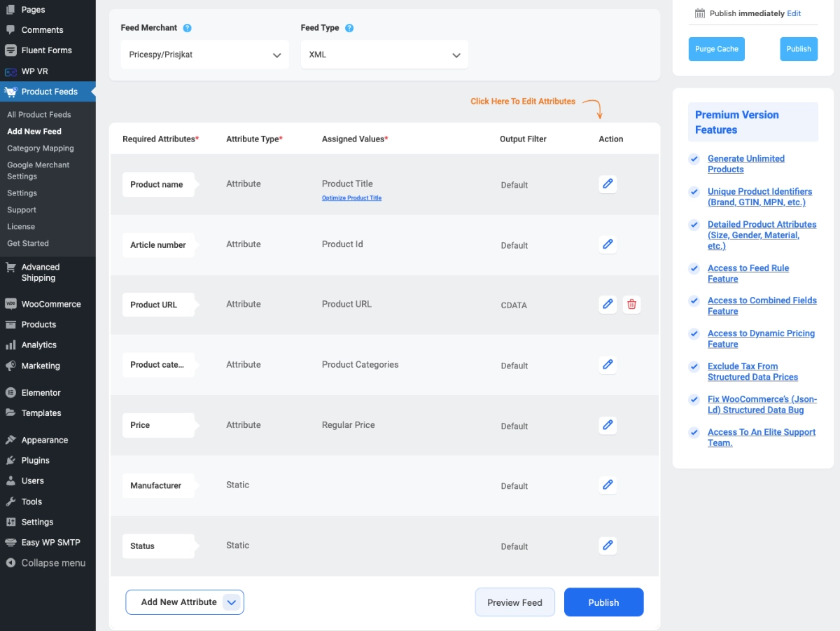The width and height of the screenshot is (840, 631).
Task: Click the Status row edit pencil
Action: coord(608,546)
